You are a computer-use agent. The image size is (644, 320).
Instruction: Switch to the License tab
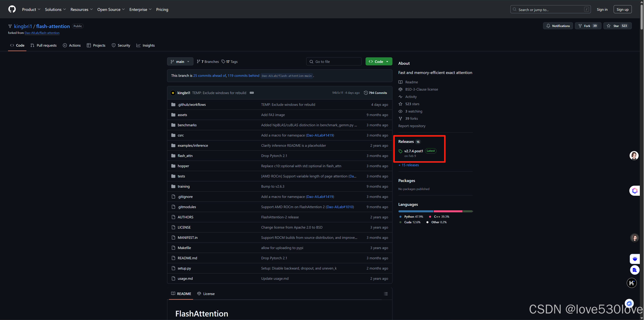(206, 294)
